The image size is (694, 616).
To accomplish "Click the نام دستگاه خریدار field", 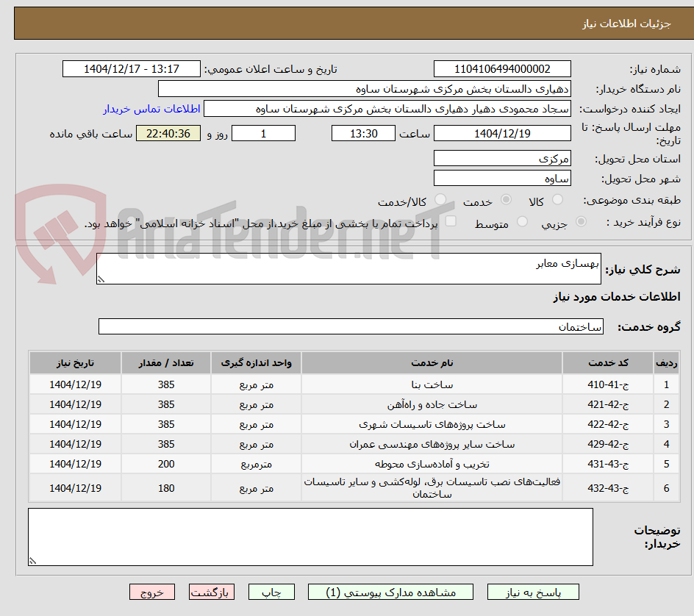I will (x=364, y=89).
